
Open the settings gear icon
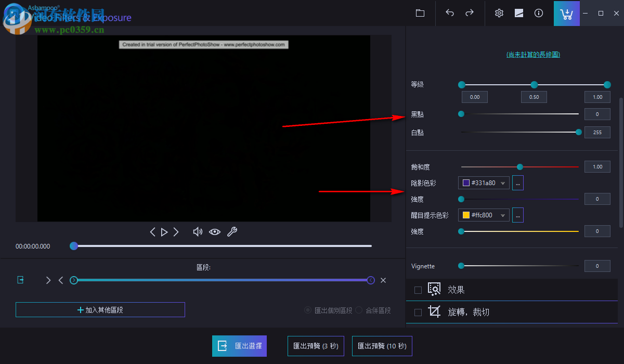click(499, 13)
